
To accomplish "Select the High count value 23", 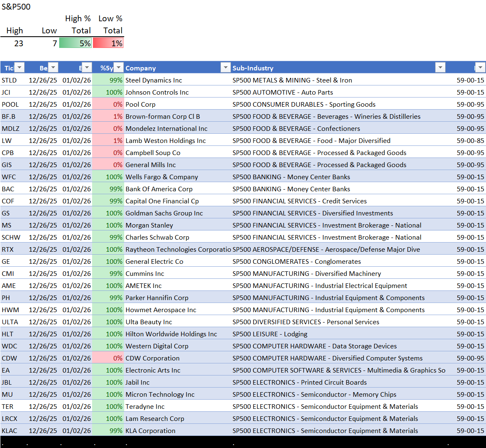I will [x=19, y=43].
